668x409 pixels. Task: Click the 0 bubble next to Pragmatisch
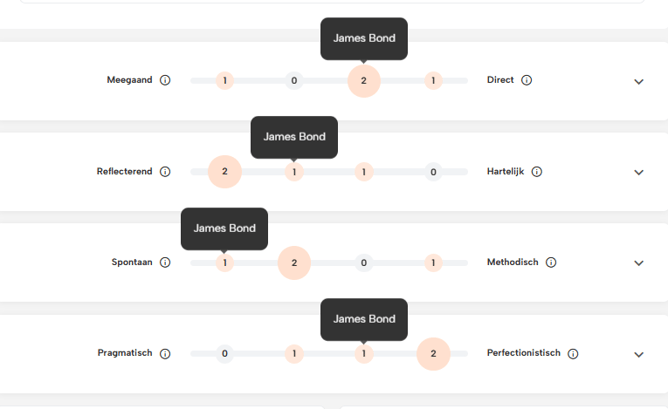225,354
